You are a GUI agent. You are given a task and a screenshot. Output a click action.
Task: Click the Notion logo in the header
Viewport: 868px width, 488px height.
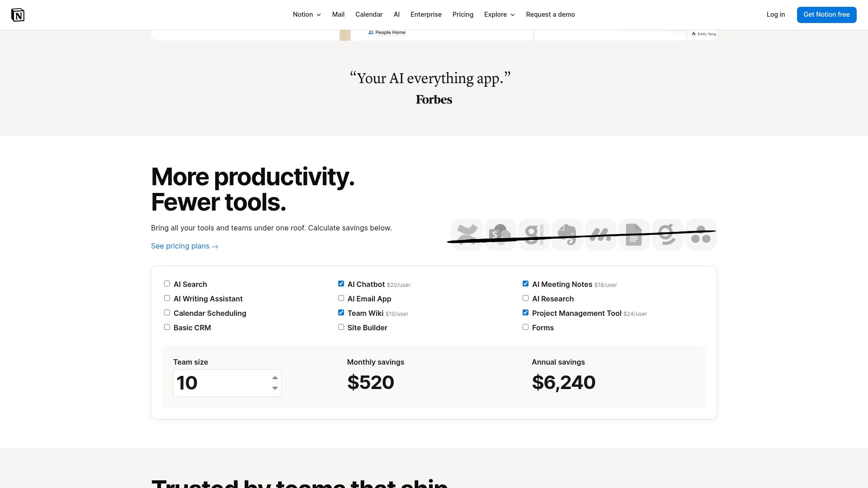coord(18,14)
